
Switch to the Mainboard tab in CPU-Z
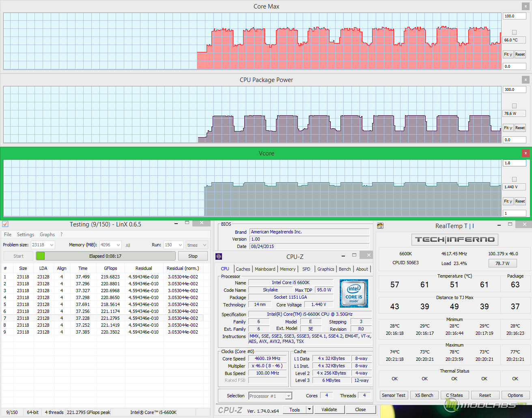265,269
